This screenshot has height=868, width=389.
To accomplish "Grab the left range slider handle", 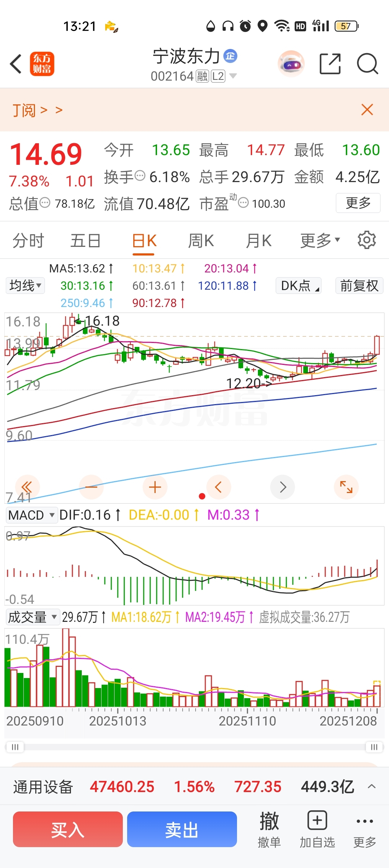I will (x=15, y=747).
